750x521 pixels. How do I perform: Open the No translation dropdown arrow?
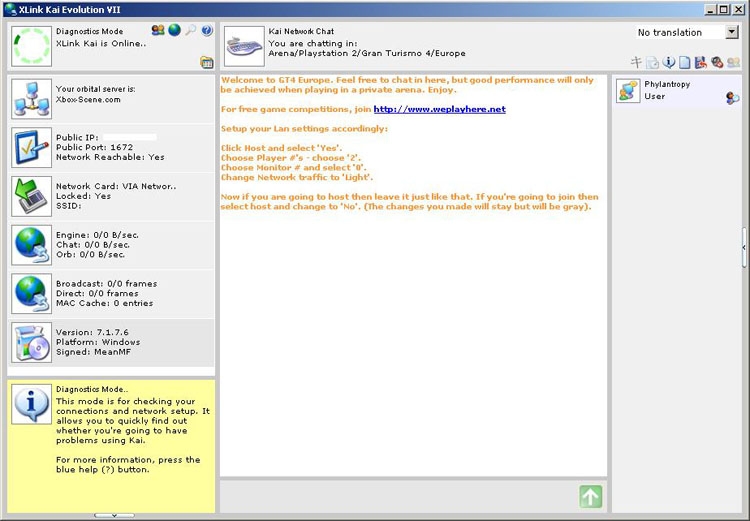732,32
